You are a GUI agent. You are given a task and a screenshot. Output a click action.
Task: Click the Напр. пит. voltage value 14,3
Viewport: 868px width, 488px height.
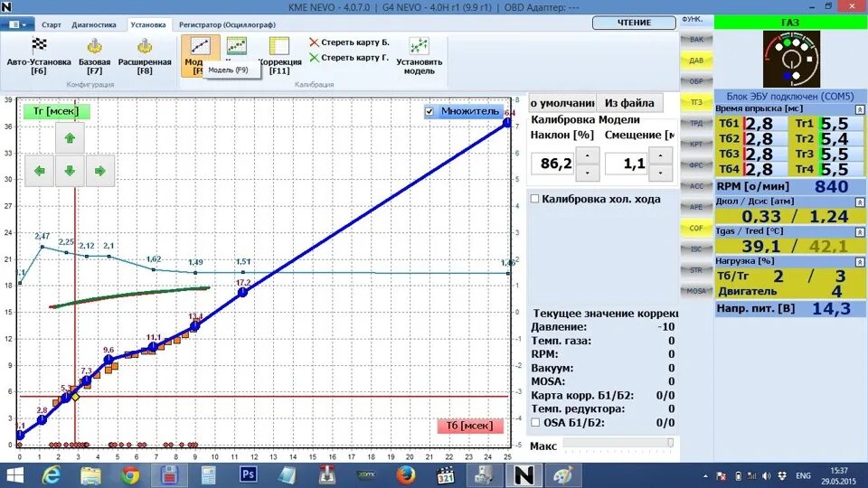[831, 309]
